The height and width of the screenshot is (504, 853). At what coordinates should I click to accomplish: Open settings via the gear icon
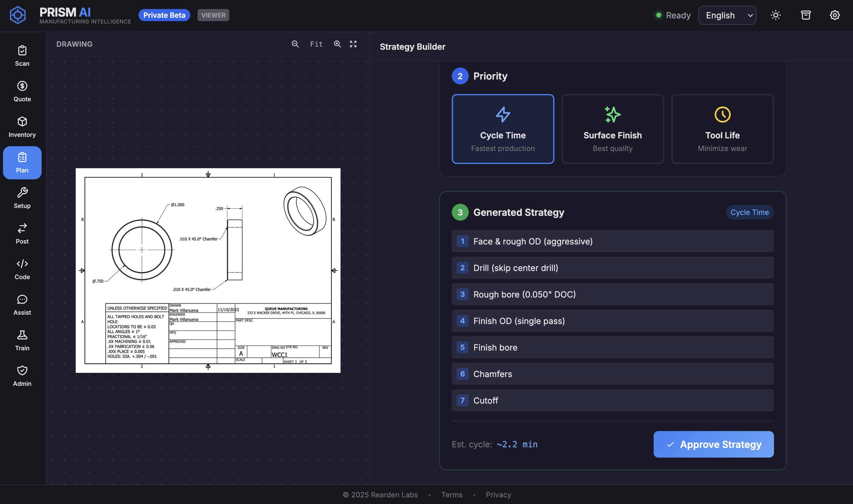coord(835,15)
